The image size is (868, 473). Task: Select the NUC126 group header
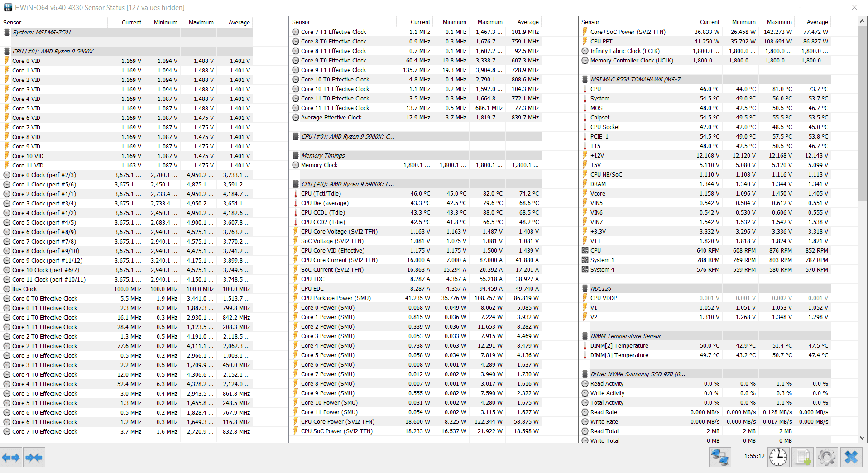pos(705,288)
